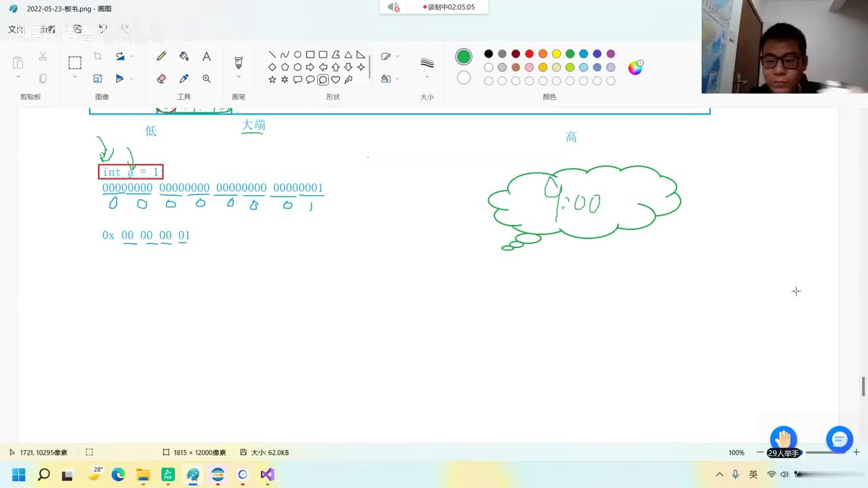868x488 pixels.
Task: Choose the triangle shape
Action: (x=348, y=55)
